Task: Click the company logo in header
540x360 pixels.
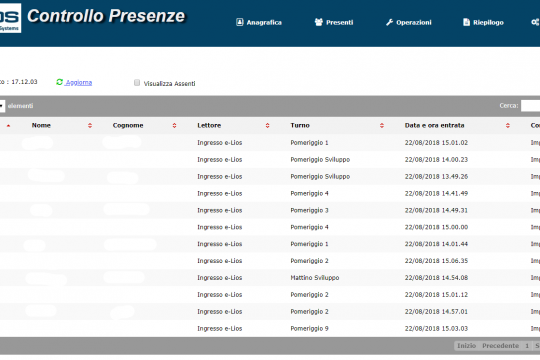Action: pyautogui.click(x=9, y=18)
